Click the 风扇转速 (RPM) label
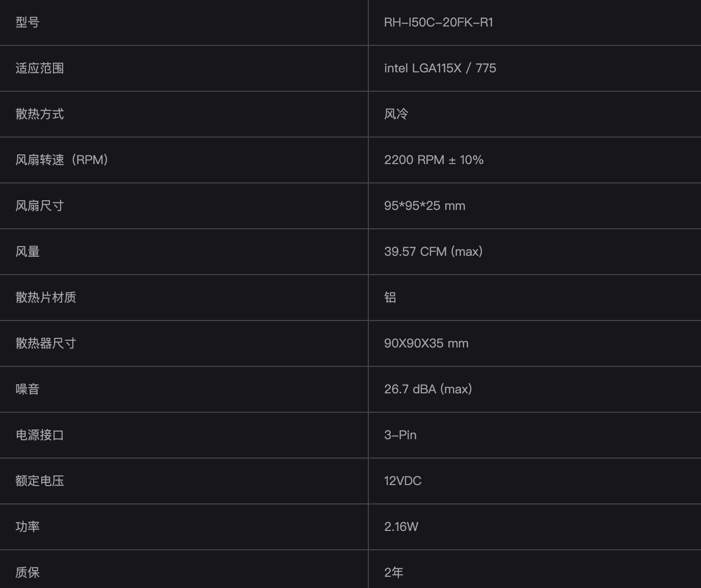Viewport: 701px width, 588px height. click(x=62, y=160)
